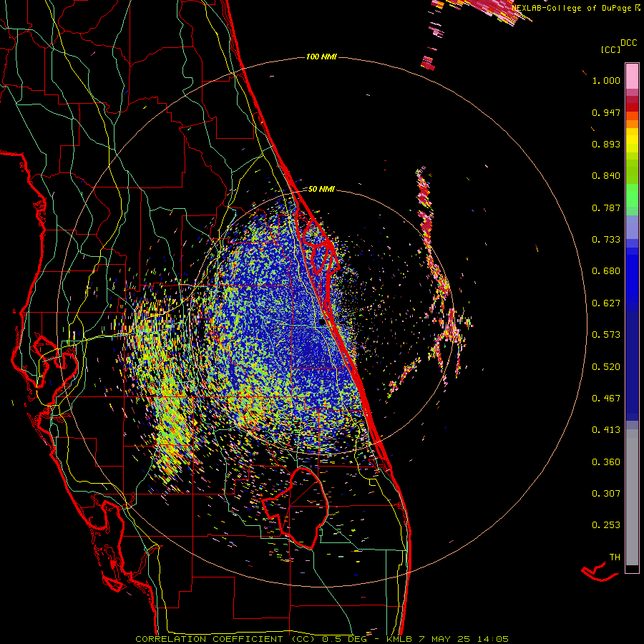Select the 0.573 legend value

pyautogui.click(x=606, y=335)
